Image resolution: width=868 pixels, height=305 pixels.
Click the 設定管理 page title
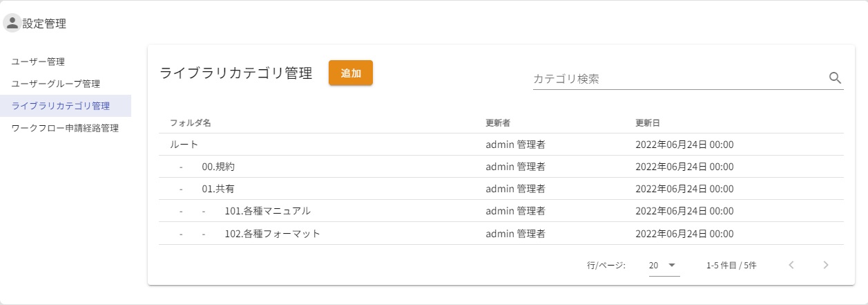click(44, 24)
